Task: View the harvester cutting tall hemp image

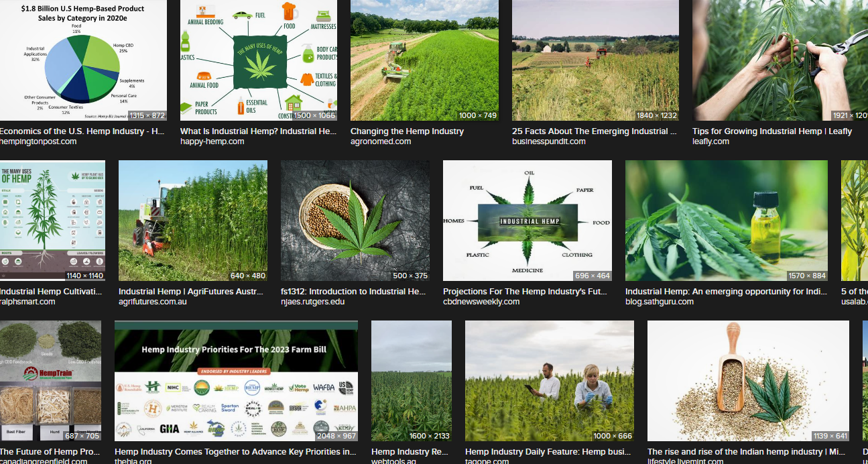Action: (x=193, y=221)
